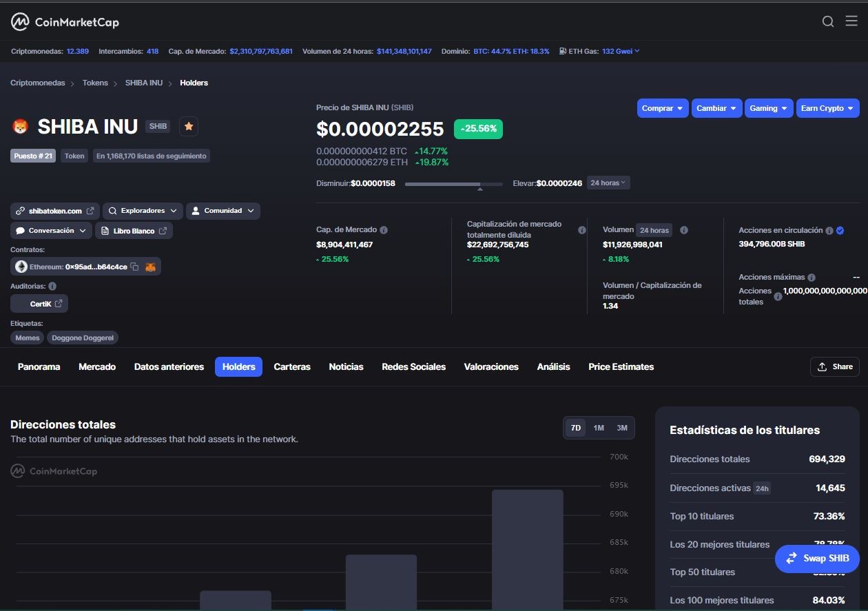Click info icon next to Acciones en circulación

point(829,231)
